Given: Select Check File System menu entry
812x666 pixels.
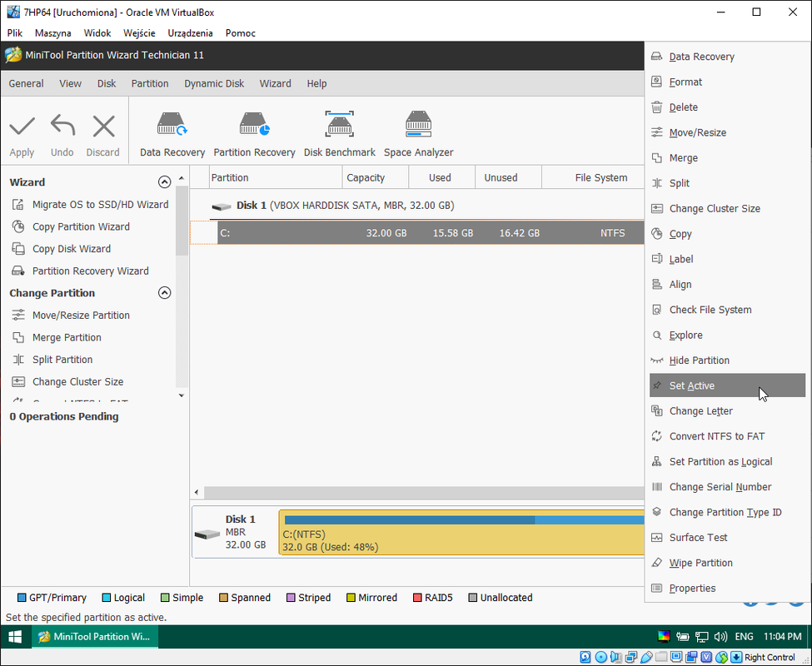Looking at the screenshot, I should pyautogui.click(x=727, y=310).
